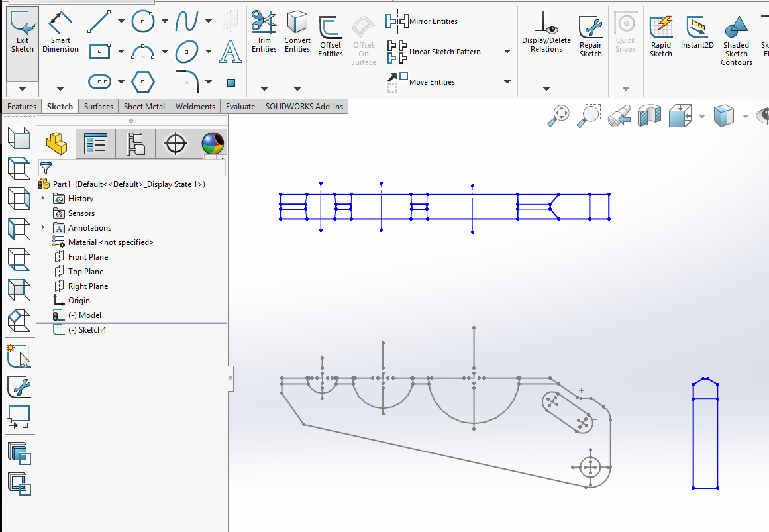Screen dimensions: 769x532
Task: Click Zoom to Fit magnifier icon
Action: [x=558, y=116]
